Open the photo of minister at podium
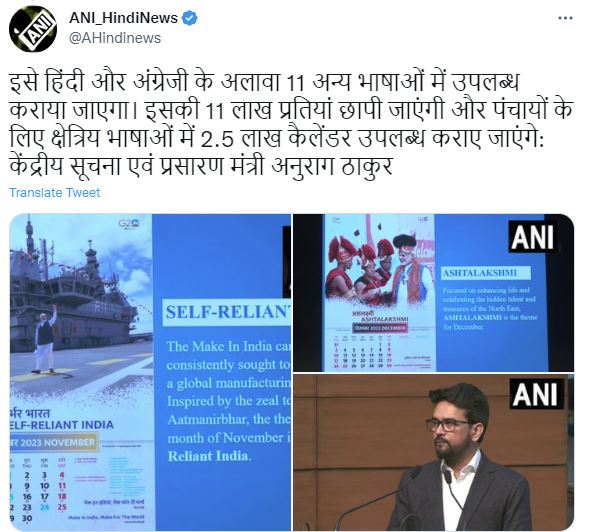589x532 pixels. click(433, 452)
